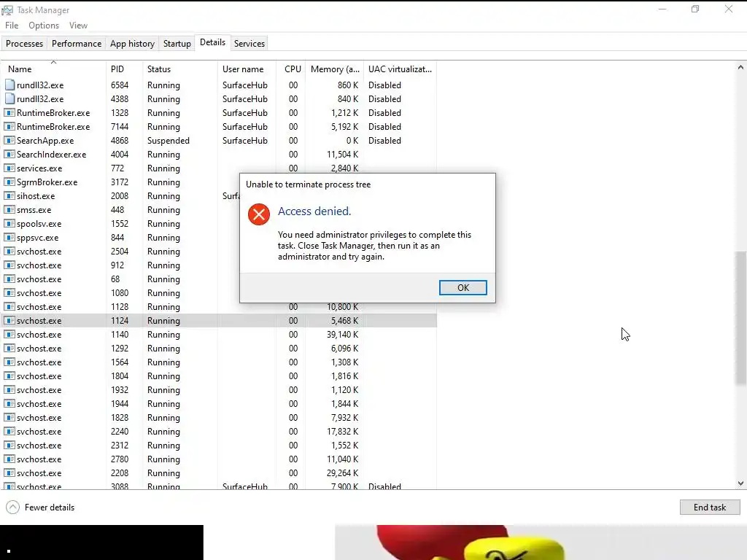Click the RuntimeBroker.exe icon for PID 1328
Viewport: 747px width, 560px height.
click(9, 113)
